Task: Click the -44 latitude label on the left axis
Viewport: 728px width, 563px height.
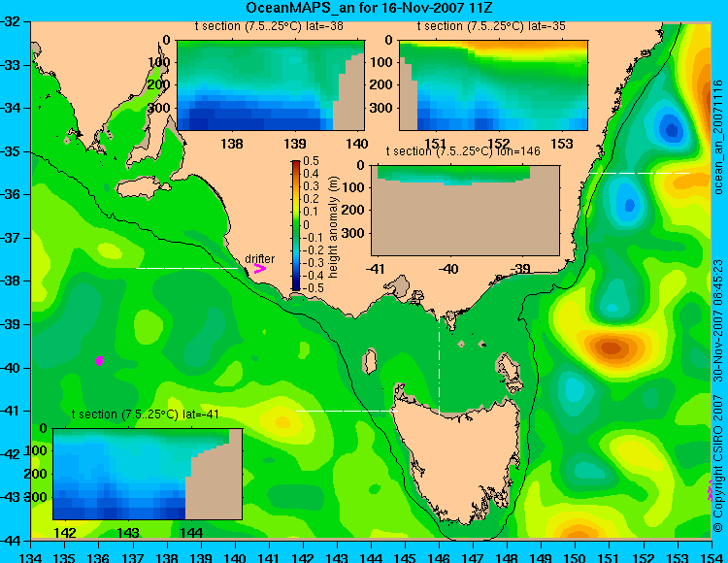Action: [x=11, y=541]
